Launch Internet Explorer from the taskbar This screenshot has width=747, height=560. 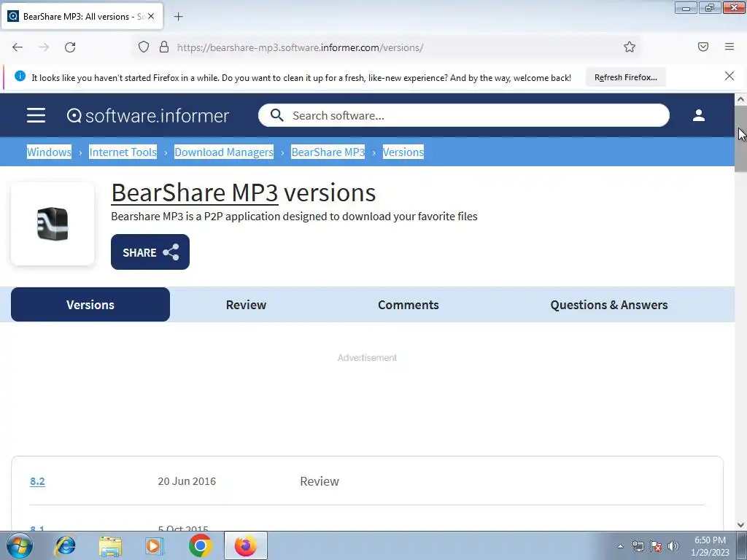[x=65, y=545]
